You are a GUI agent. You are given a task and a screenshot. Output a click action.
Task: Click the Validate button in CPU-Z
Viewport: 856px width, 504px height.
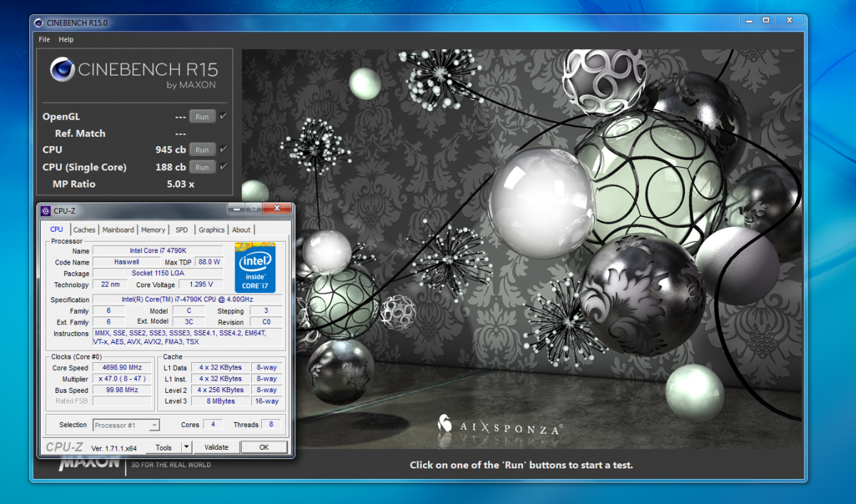pyautogui.click(x=216, y=447)
